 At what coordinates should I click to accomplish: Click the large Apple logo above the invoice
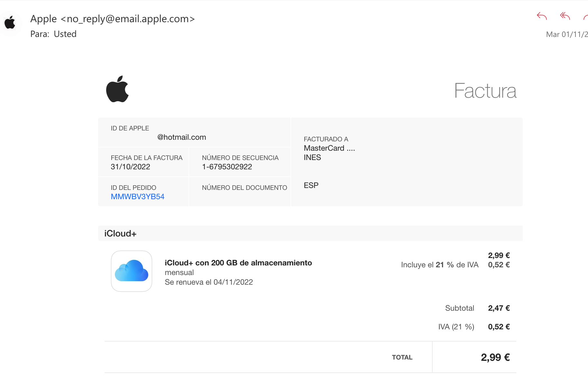click(x=117, y=89)
